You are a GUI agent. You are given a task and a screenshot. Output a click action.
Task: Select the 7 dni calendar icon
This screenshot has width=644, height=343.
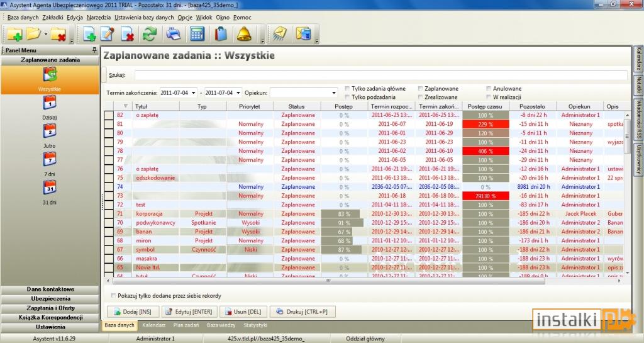tap(50, 159)
